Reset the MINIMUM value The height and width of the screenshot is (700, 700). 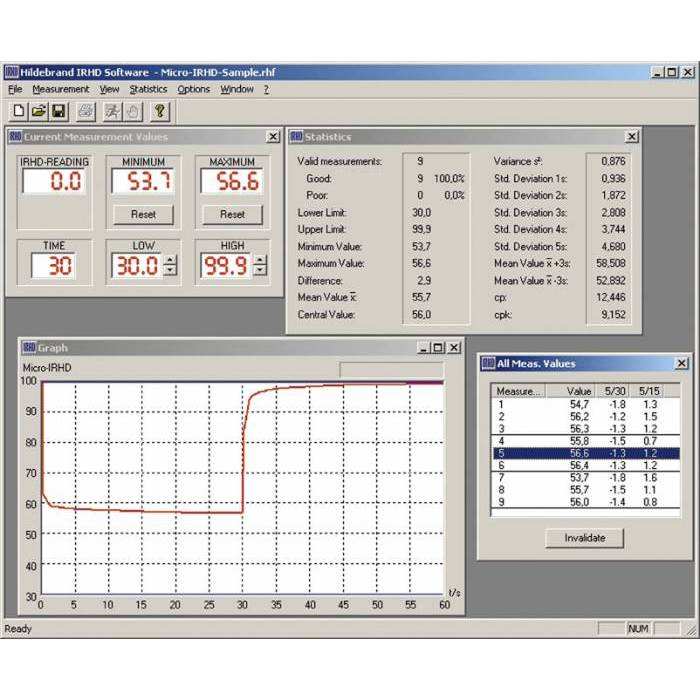coord(143,214)
